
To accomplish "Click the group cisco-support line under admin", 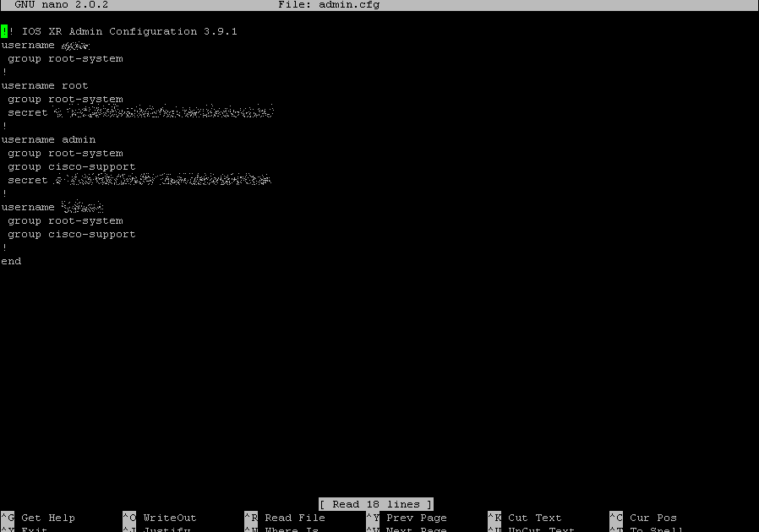I will [71, 166].
